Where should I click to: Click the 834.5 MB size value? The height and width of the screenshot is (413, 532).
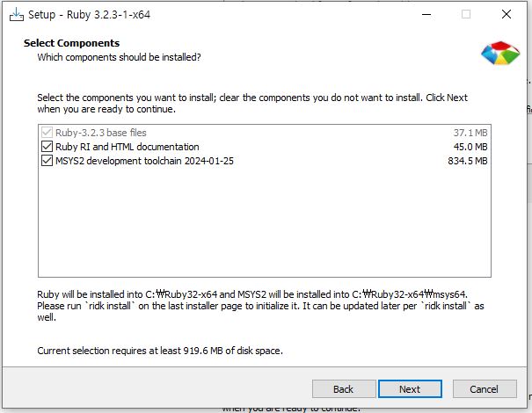click(x=468, y=161)
